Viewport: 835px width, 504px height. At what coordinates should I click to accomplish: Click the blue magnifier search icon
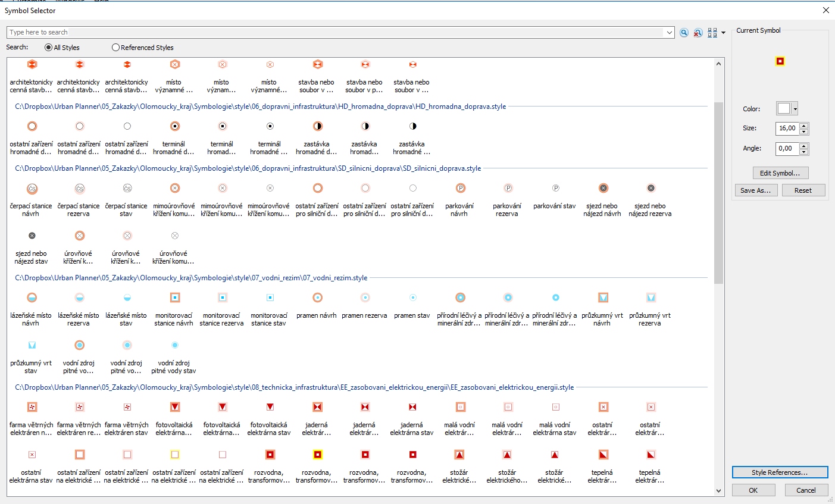click(x=684, y=33)
